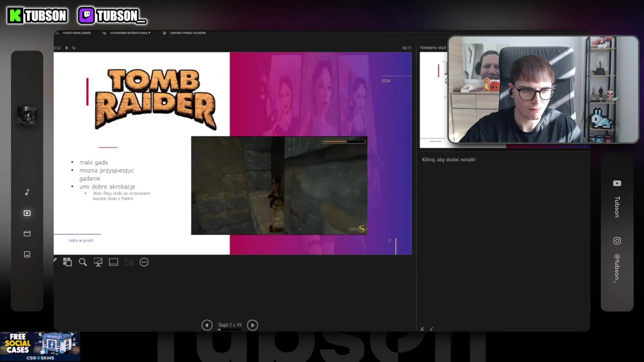Click the music note sidebar icon
This screenshot has height=362, width=644.
27,192
